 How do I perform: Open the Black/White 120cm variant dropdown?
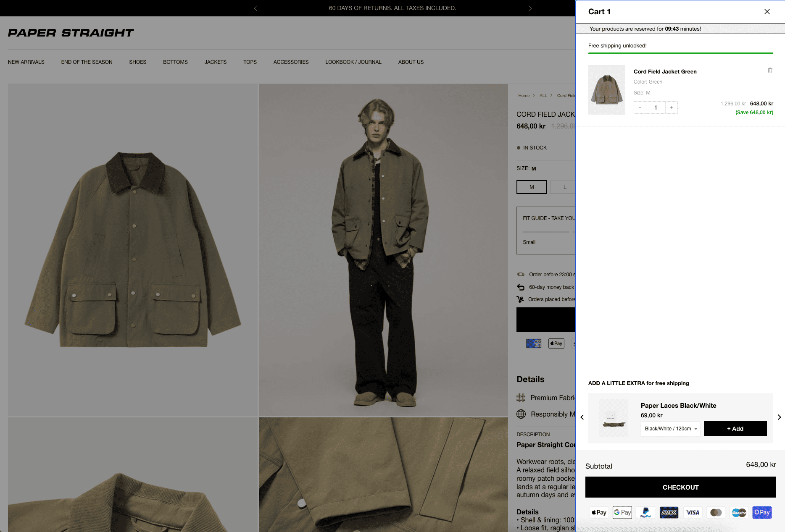coord(670,429)
